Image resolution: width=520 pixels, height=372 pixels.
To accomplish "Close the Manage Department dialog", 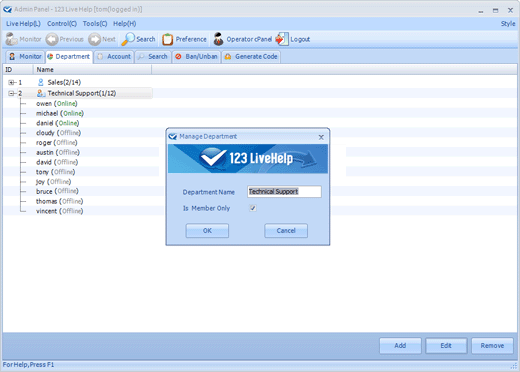I will click(321, 137).
